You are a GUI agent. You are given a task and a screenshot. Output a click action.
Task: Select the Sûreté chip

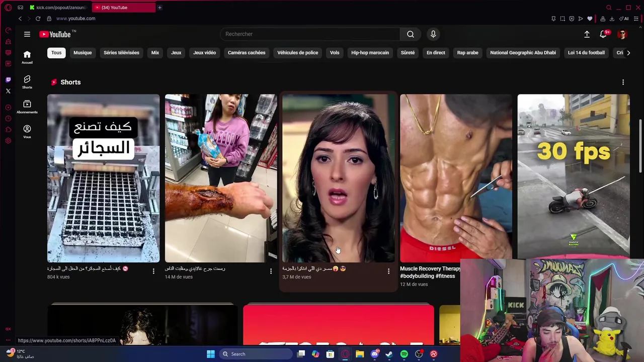pos(408,52)
